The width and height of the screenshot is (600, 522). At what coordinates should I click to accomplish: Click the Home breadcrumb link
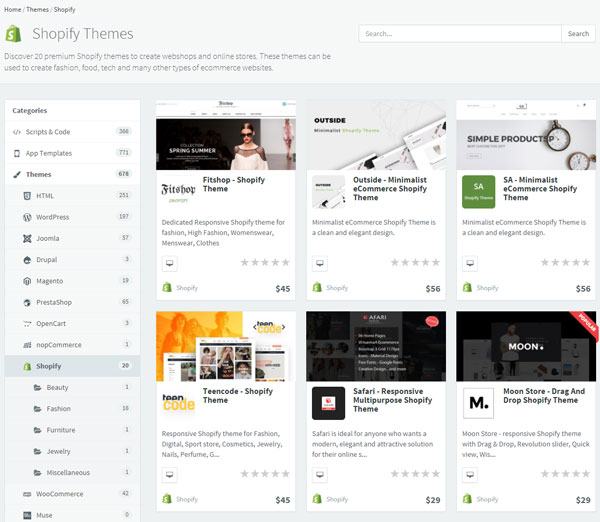[13, 10]
